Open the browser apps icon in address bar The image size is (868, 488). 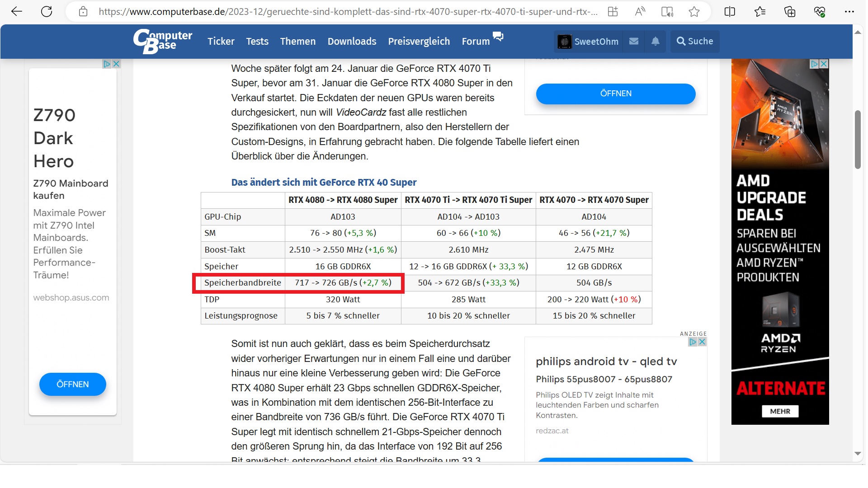(613, 12)
